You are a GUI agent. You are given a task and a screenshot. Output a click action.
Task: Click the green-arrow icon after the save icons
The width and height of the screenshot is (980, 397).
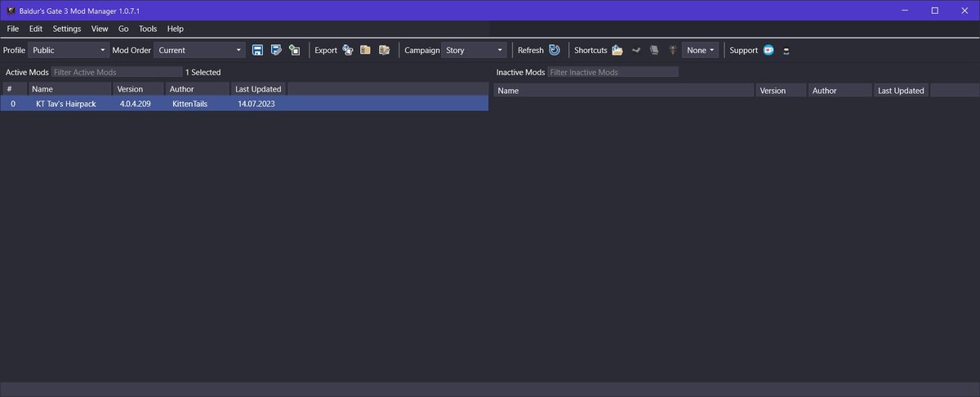294,50
